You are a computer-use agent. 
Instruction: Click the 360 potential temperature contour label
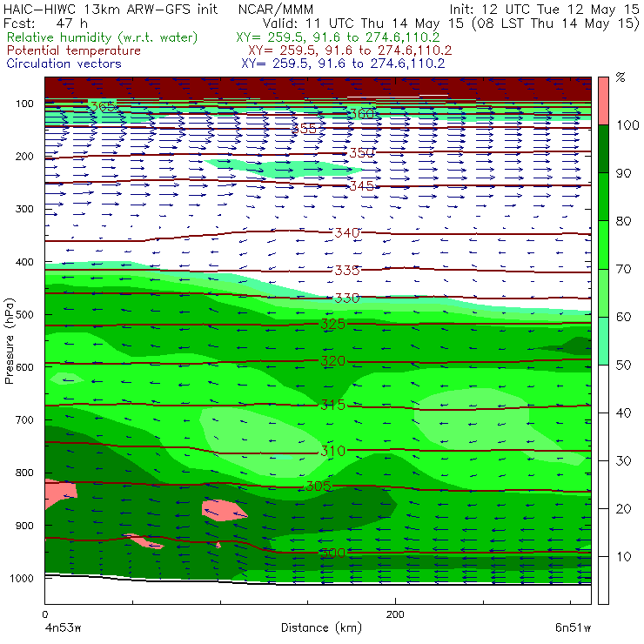click(362, 113)
